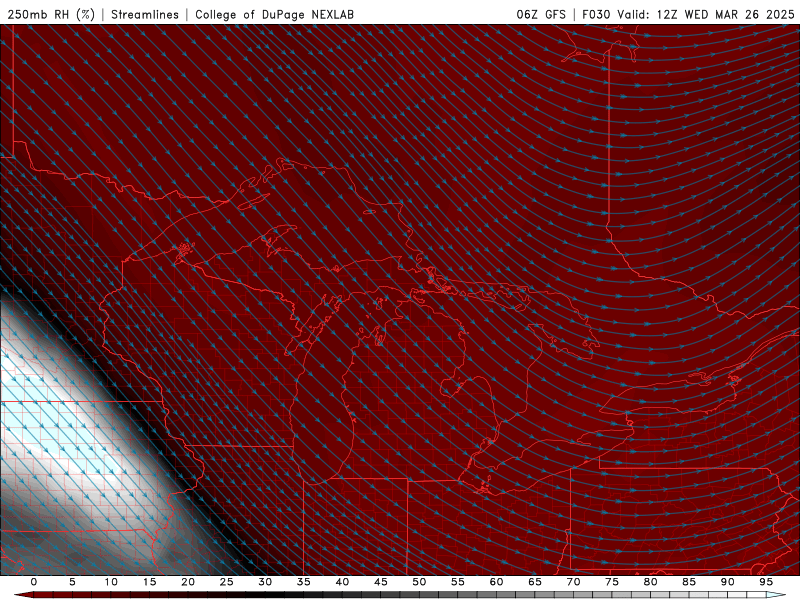This screenshot has height=600, width=800.
Task: Click the 40 tick label on legend
Action: pos(342,582)
